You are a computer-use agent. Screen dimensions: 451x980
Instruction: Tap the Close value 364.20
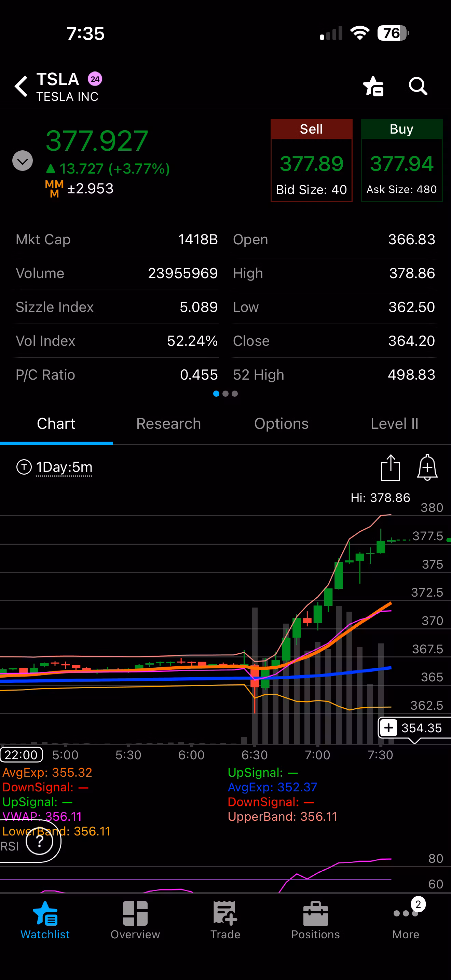click(x=412, y=341)
